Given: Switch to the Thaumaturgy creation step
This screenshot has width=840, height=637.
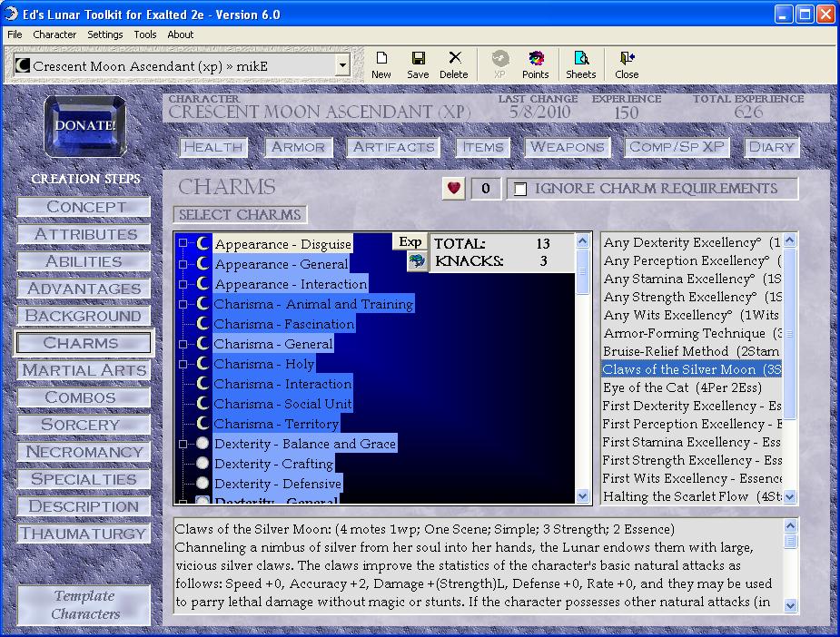Looking at the screenshot, I should tap(84, 534).
